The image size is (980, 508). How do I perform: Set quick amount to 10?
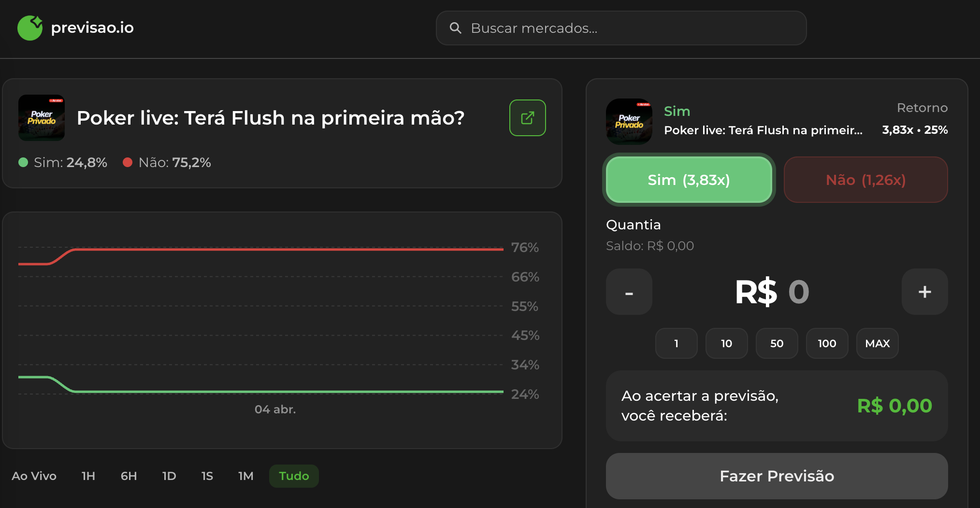click(x=726, y=343)
